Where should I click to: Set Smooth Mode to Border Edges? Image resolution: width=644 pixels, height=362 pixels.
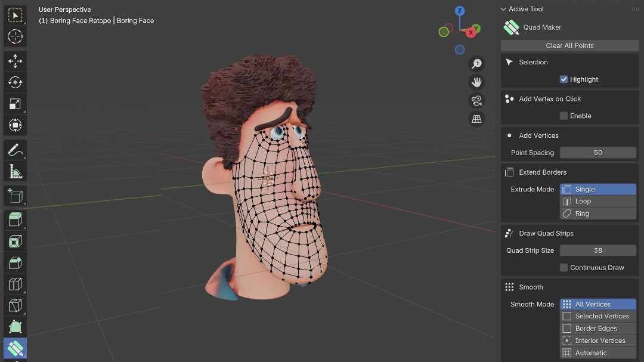[x=598, y=329]
